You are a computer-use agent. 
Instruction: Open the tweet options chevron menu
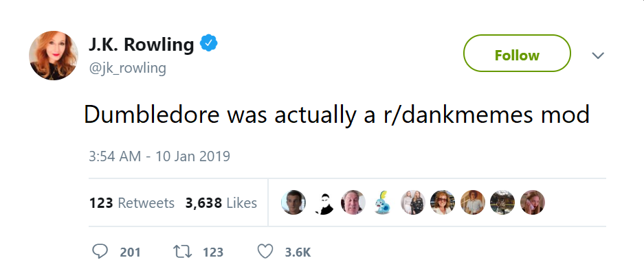coord(598,55)
